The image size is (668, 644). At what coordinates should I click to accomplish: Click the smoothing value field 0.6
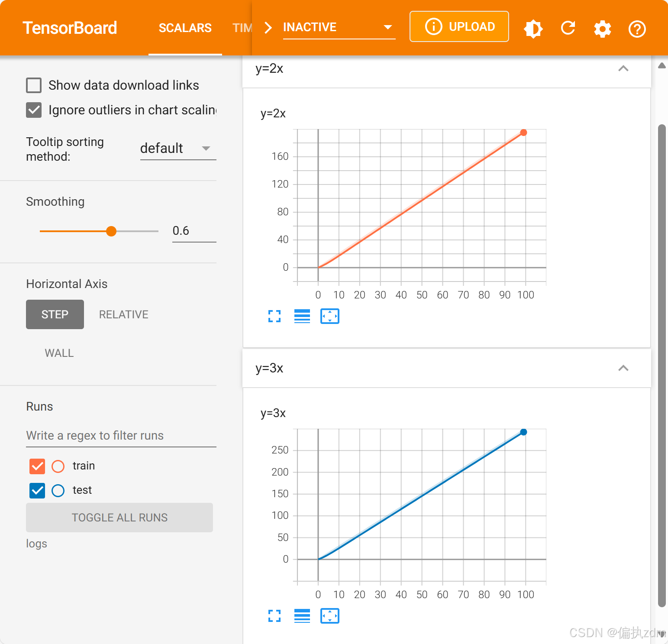(194, 231)
